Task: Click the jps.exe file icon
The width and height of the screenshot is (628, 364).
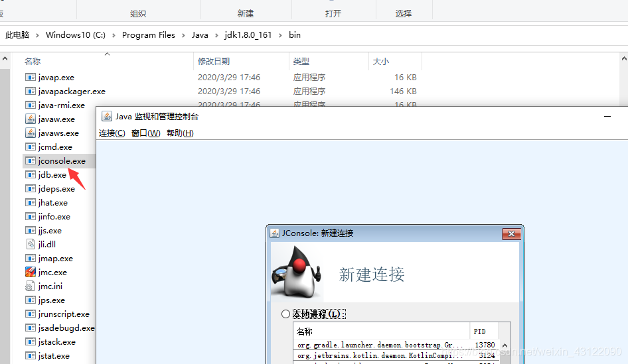Action: coord(30,300)
